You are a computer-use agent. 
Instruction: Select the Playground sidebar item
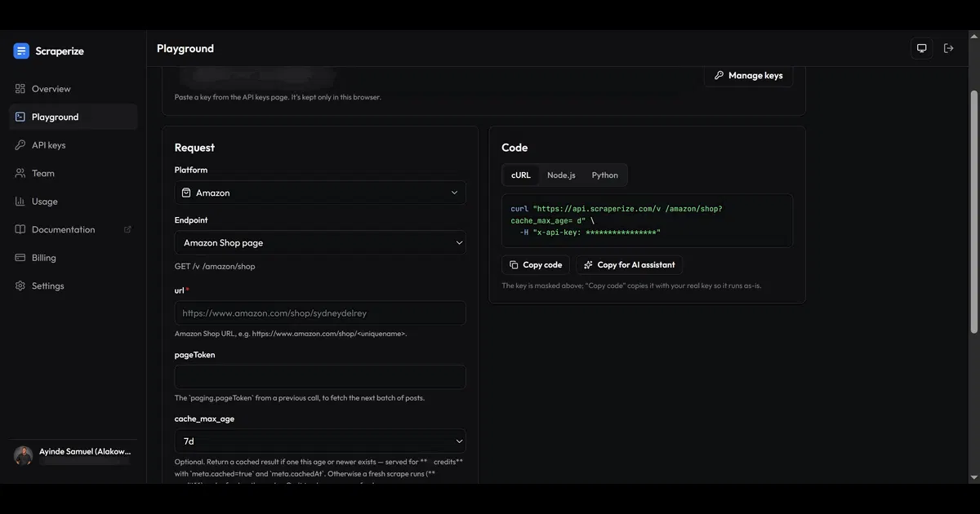click(x=73, y=117)
